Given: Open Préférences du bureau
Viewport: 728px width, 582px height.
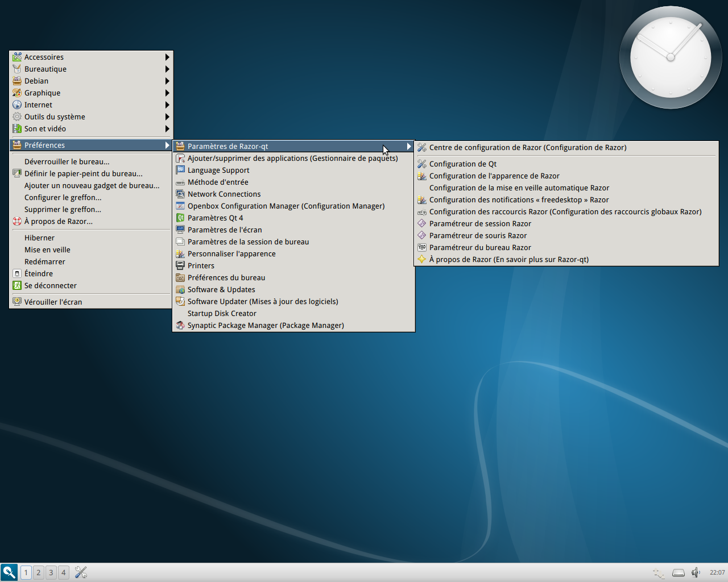Looking at the screenshot, I should pos(293,277).
